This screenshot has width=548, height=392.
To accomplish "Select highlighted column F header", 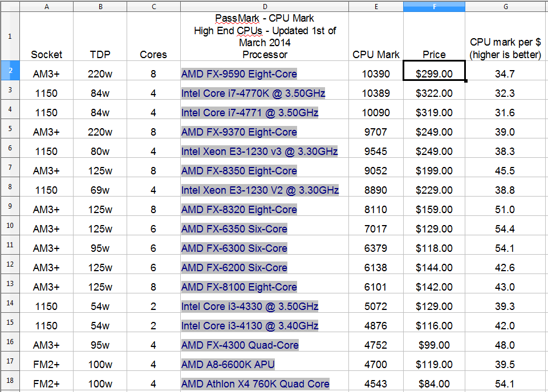I will coord(434,7).
